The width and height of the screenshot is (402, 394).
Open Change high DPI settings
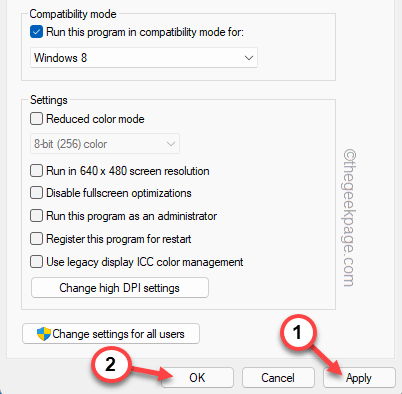tap(120, 288)
